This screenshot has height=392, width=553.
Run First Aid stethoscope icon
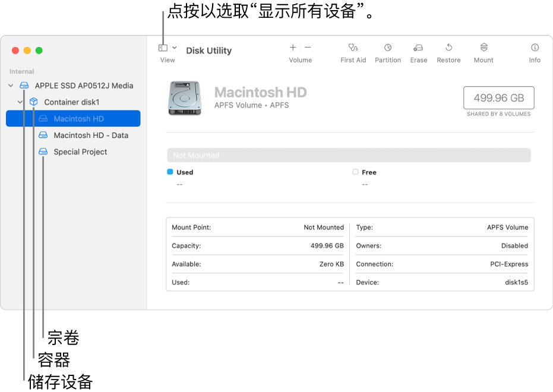[x=353, y=48]
